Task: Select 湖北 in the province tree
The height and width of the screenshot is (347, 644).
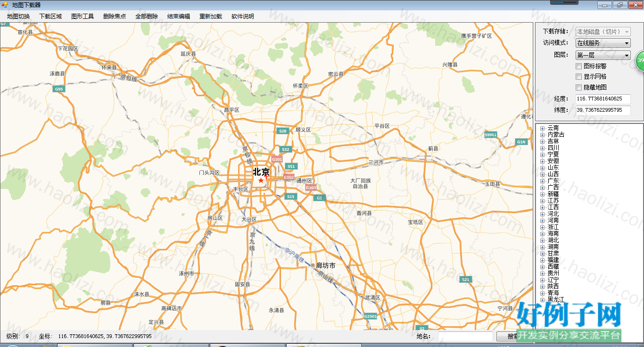Action: click(x=553, y=240)
